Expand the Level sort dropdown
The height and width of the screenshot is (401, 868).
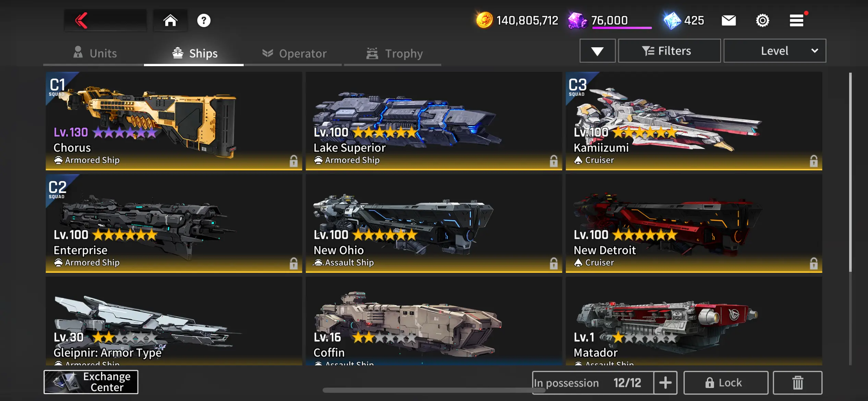tap(775, 51)
